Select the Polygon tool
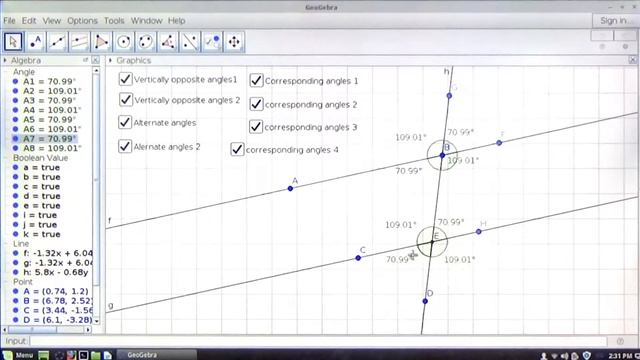Viewport: 640px width, 360px height. pyautogui.click(x=102, y=42)
